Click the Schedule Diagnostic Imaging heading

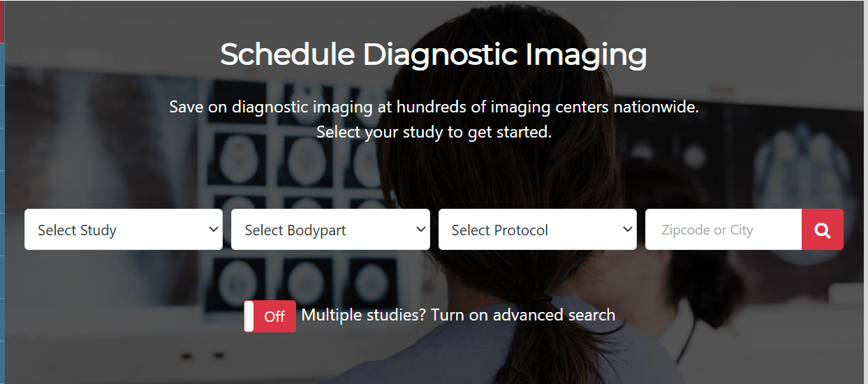pos(434,54)
